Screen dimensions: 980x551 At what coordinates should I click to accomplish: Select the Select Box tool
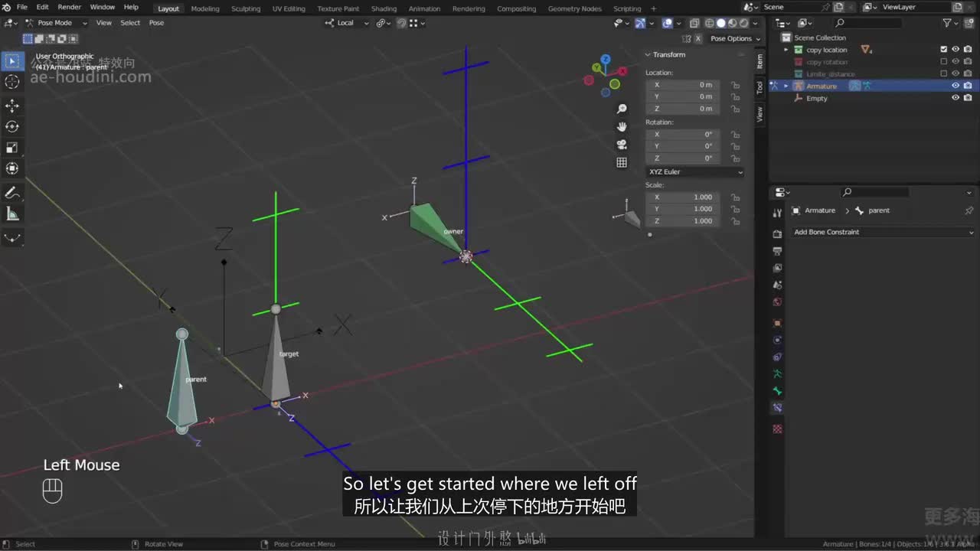point(12,61)
